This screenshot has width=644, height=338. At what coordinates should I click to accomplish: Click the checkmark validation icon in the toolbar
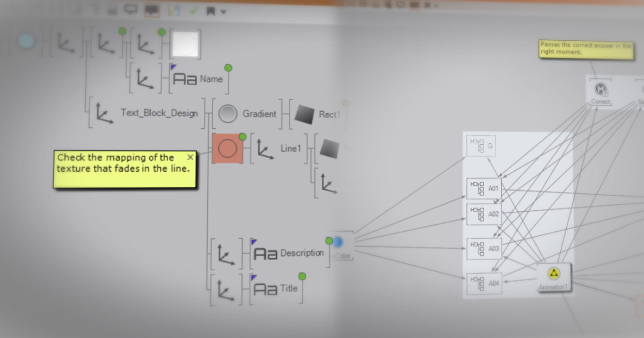click(x=193, y=10)
